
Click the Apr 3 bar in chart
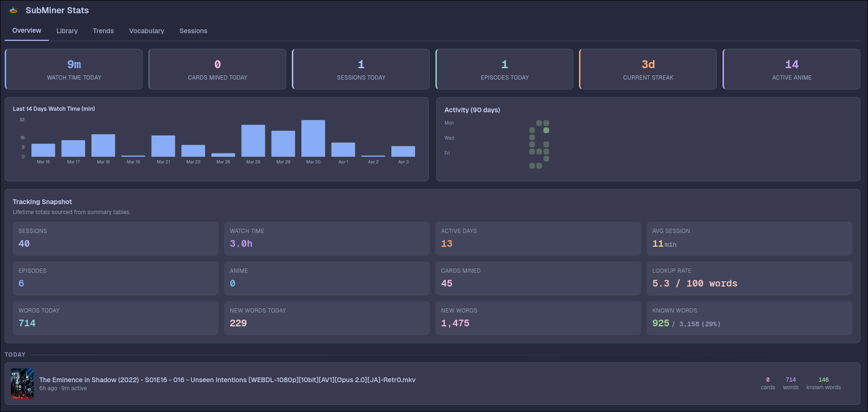403,151
